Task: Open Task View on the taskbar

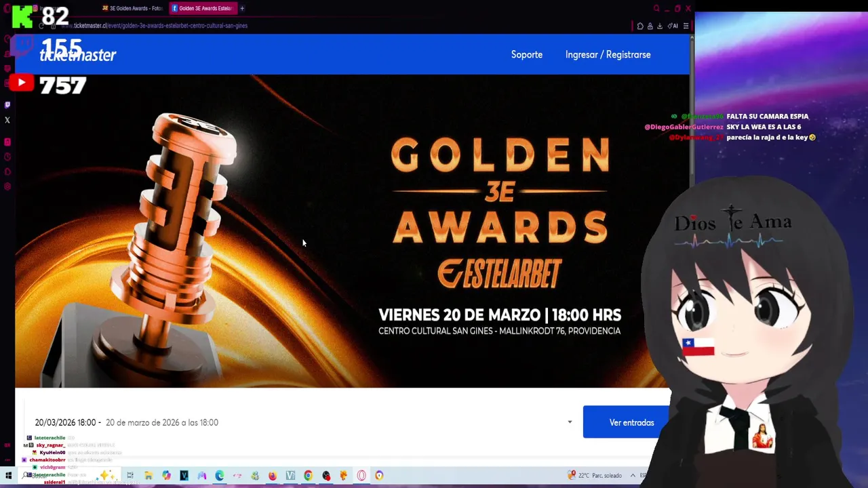Action: [130, 476]
